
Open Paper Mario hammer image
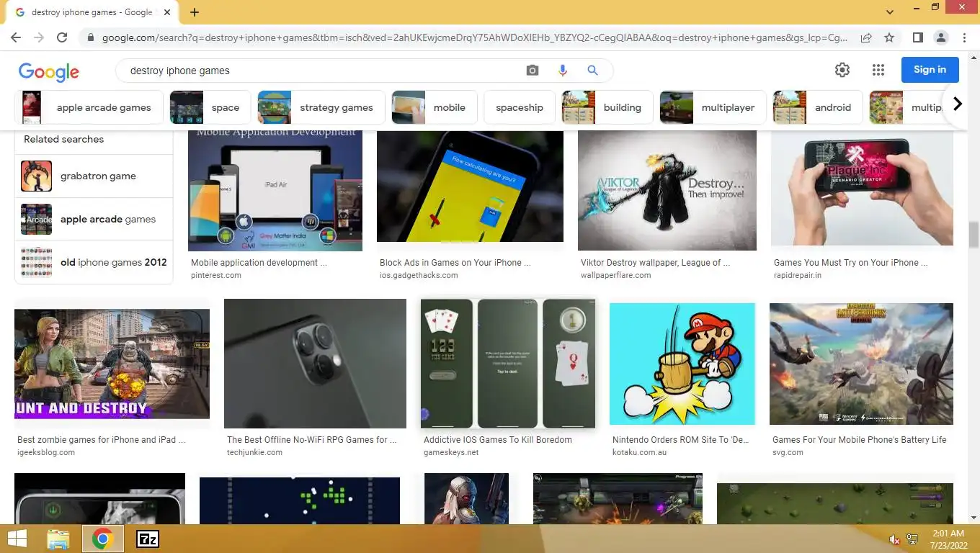coord(682,364)
